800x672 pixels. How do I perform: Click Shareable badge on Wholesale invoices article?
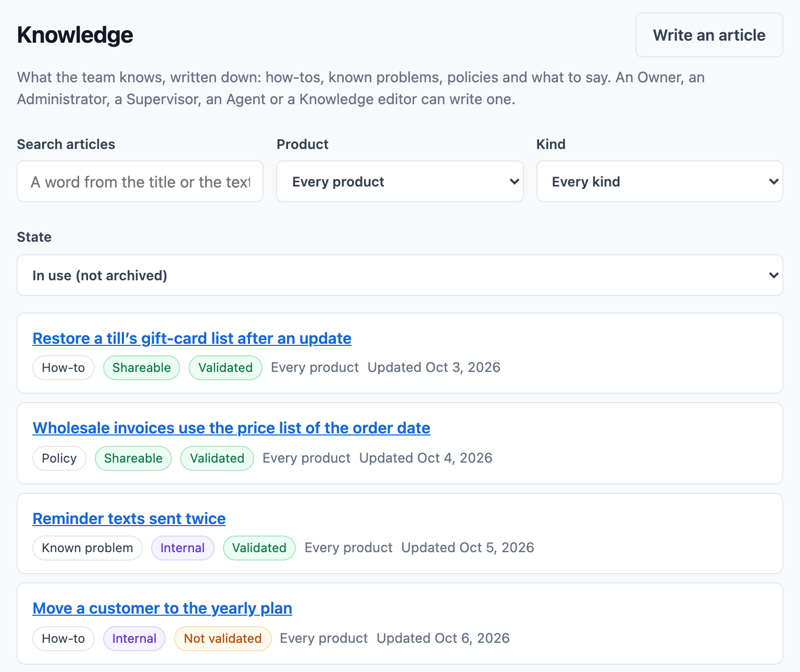tap(133, 458)
